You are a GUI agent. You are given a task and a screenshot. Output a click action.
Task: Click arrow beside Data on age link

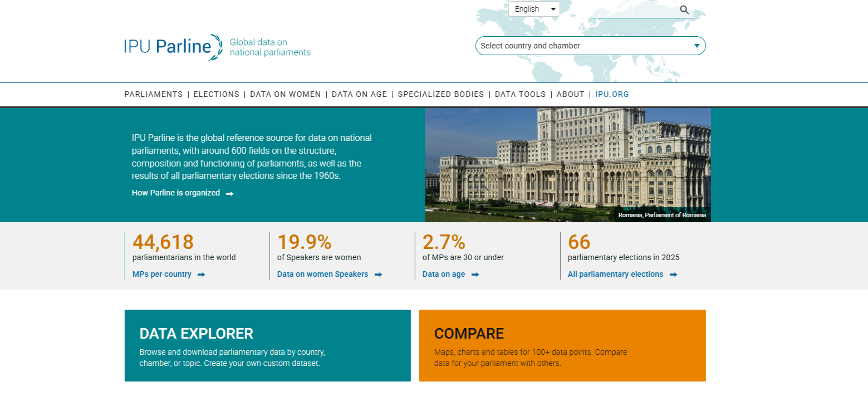coord(475,275)
